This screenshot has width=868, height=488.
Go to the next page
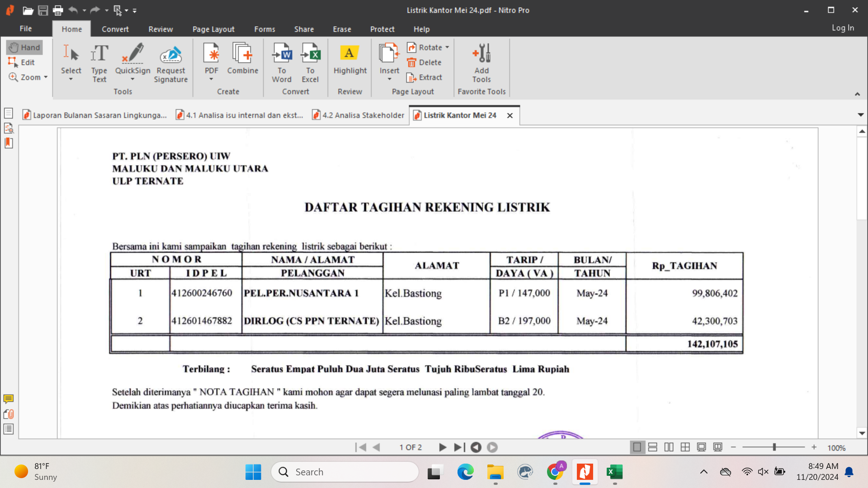click(x=443, y=447)
